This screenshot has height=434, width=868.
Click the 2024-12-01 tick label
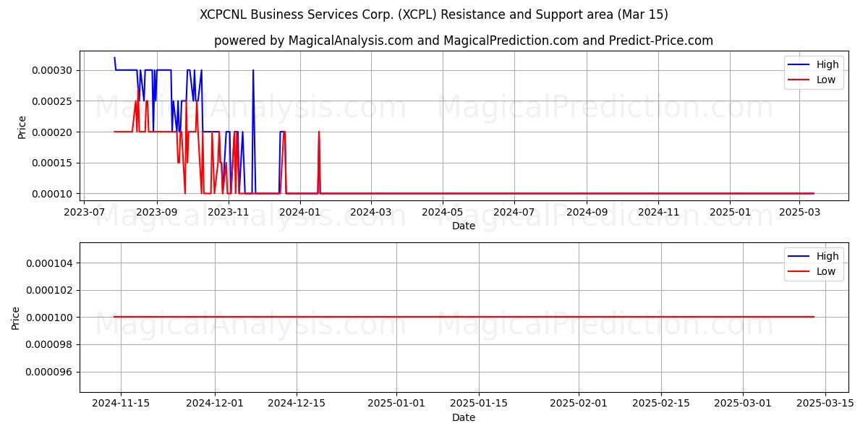(215, 404)
